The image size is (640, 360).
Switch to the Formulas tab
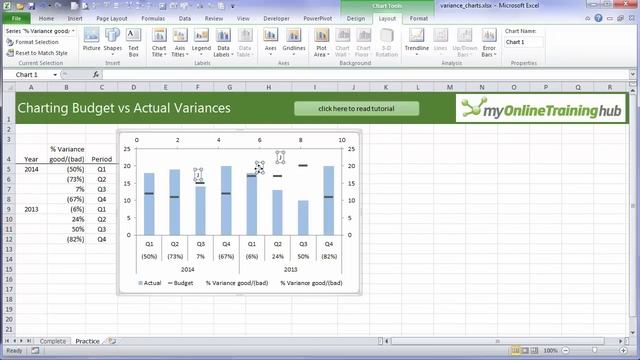(153, 18)
